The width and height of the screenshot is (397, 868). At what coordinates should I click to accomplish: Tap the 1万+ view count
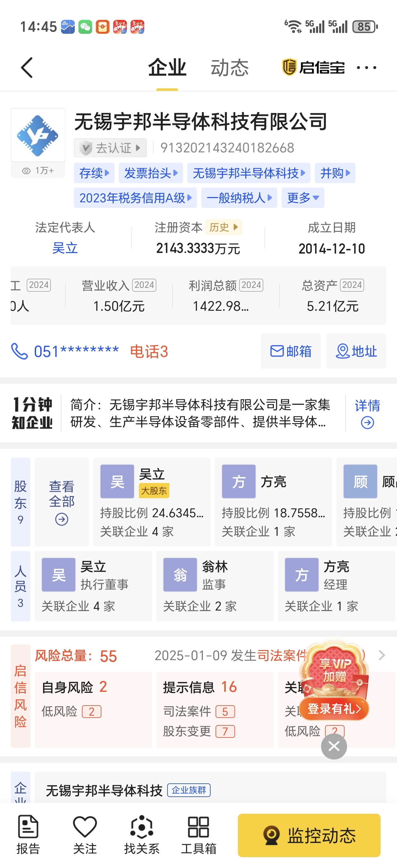[x=38, y=170]
